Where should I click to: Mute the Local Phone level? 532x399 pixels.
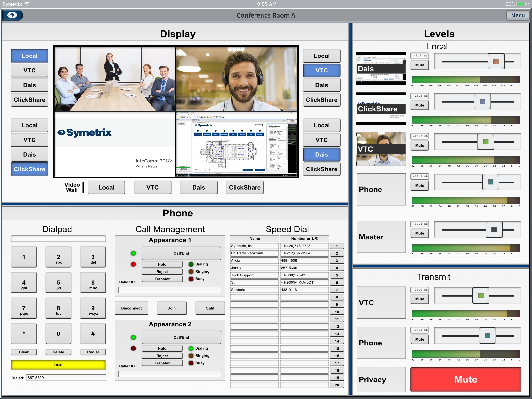click(419, 185)
